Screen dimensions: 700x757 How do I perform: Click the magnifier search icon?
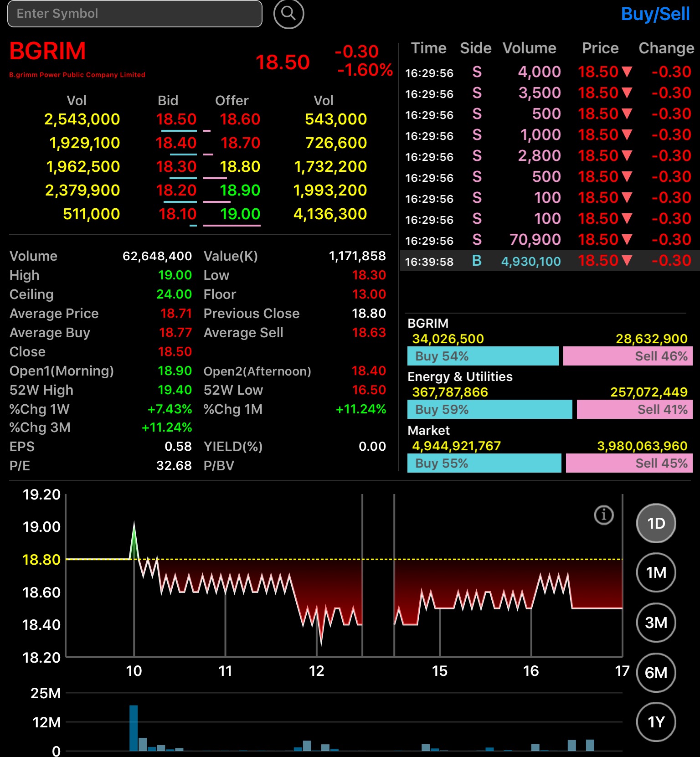pyautogui.click(x=288, y=14)
